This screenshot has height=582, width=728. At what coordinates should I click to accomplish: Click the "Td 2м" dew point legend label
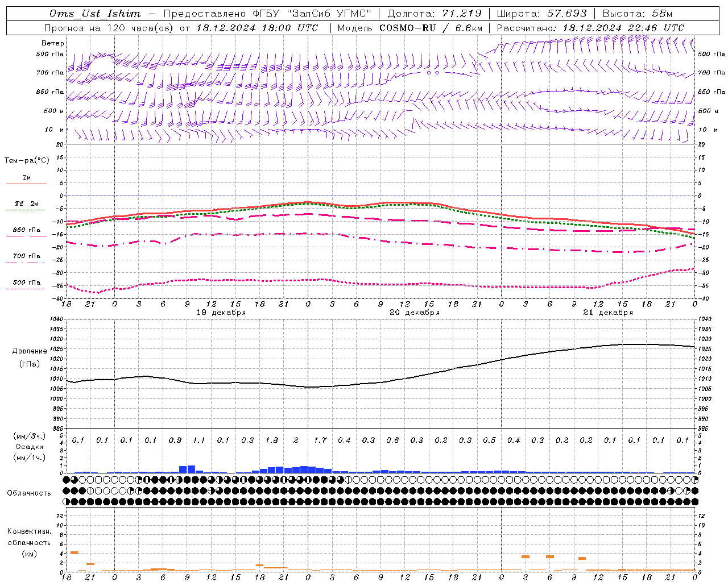tap(26, 203)
